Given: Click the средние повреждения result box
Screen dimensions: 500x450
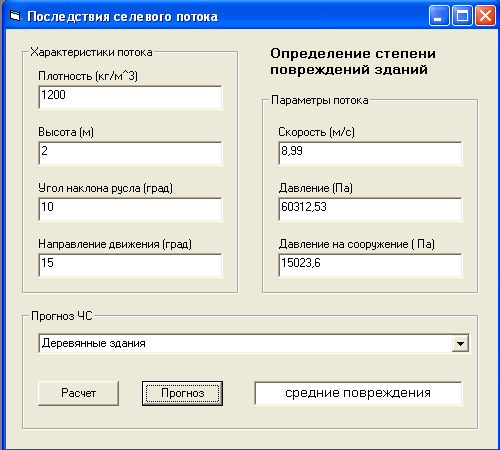Looking at the screenshot, I should click(358, 393).
